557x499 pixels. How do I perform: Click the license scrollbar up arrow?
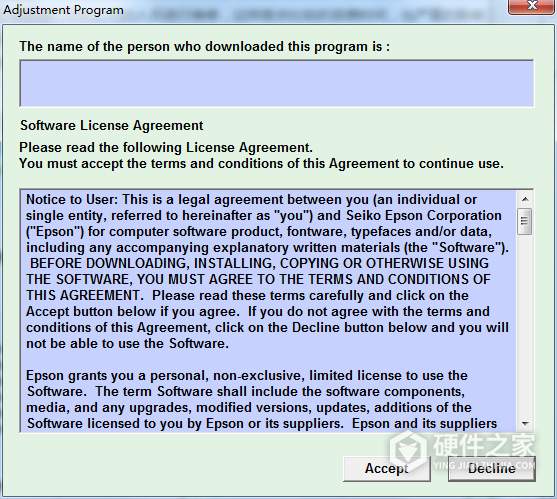click(x=525, y=199)
